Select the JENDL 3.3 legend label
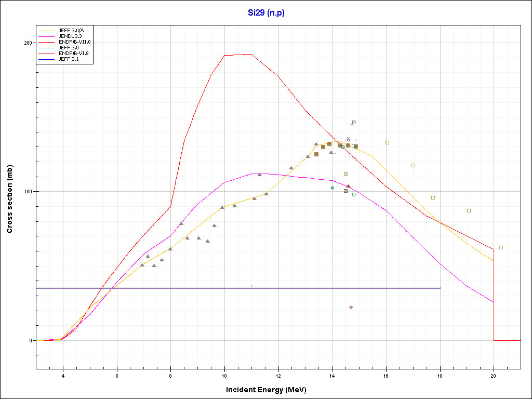The width and height of the screenshot is (532, 399). tap(70, 36)
